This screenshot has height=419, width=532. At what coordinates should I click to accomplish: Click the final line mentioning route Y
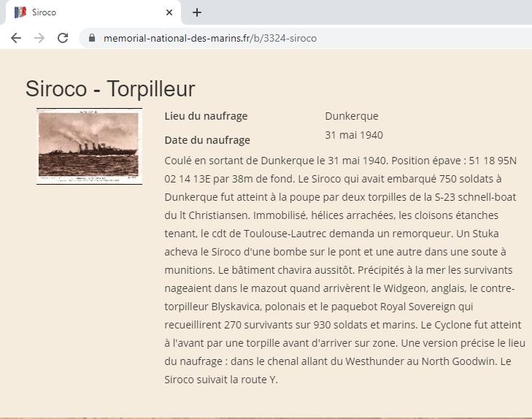coord(221,380)
